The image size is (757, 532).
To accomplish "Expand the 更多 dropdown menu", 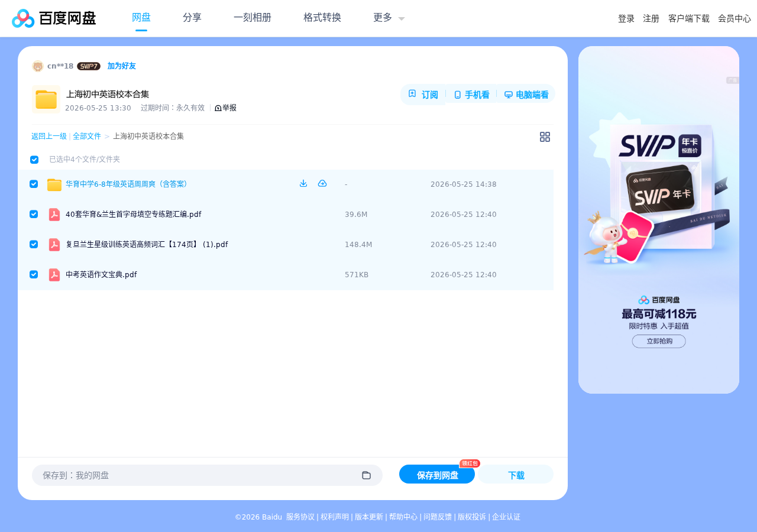I will tap(389, 18).
